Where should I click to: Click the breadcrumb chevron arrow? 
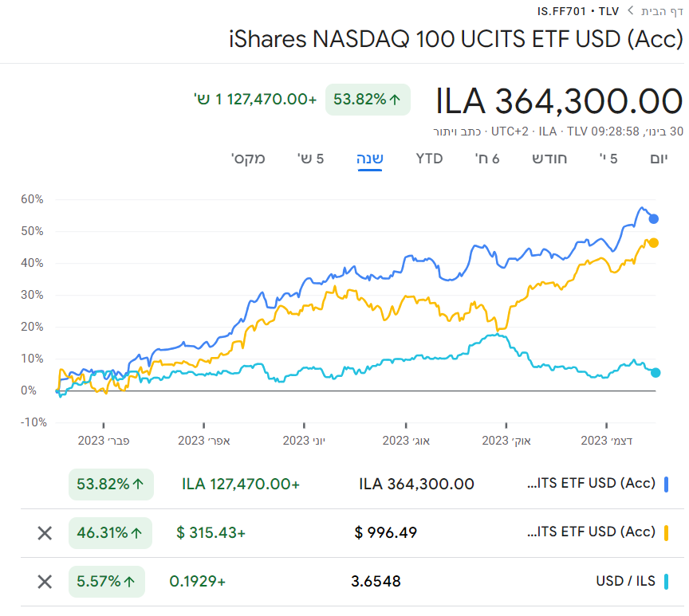click(x=630, y=11)
